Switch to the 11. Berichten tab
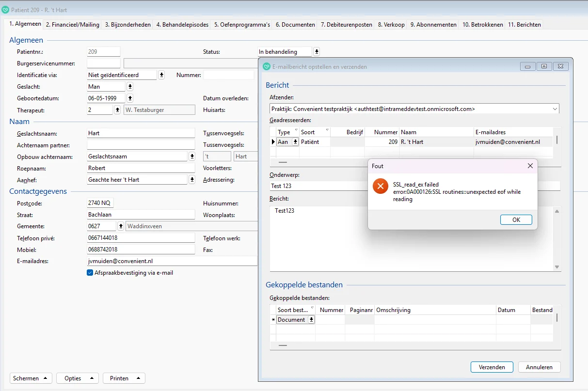588x391 pixels. tap(524, 25)
